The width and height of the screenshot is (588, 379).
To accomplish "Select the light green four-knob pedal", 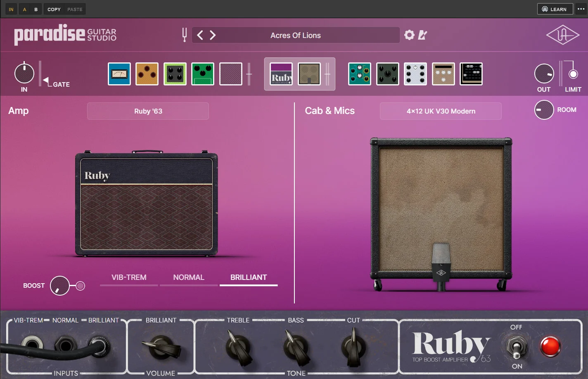I will [175, 74].
